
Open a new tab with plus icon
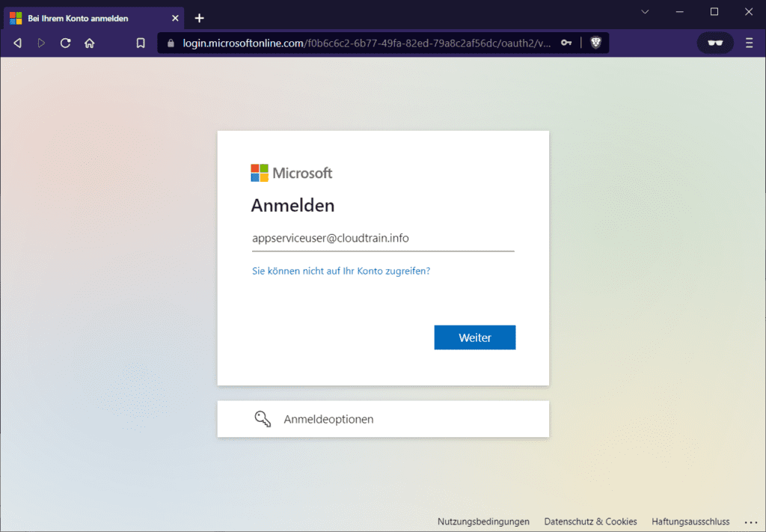pos(199,19)
